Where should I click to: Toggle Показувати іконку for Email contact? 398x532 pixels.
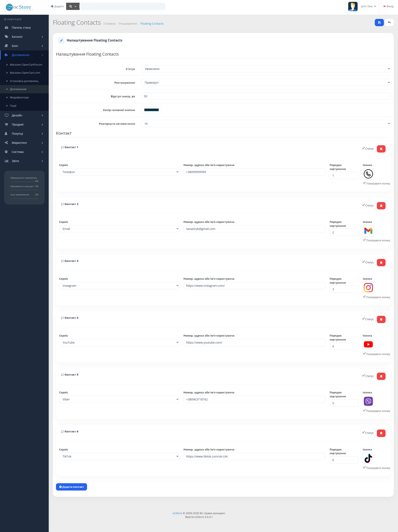click(x=364, y=240)
